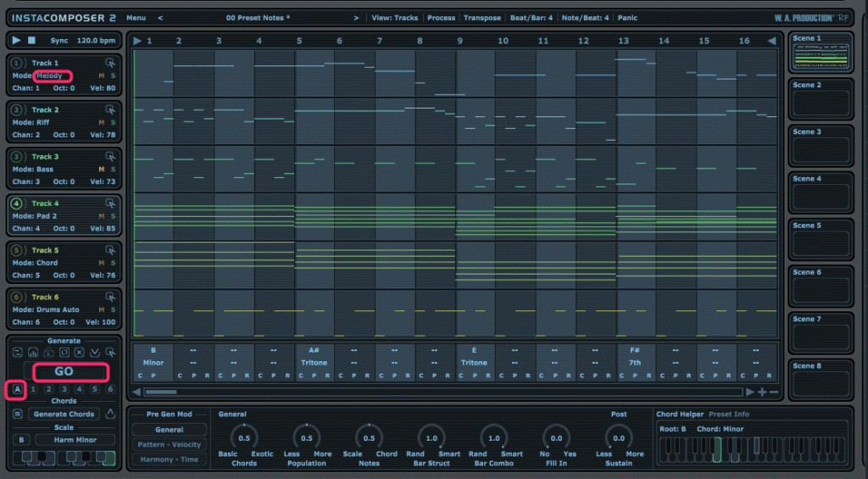
Task: Click the Generate bar-chart icon
Action: tap(33, 352)
